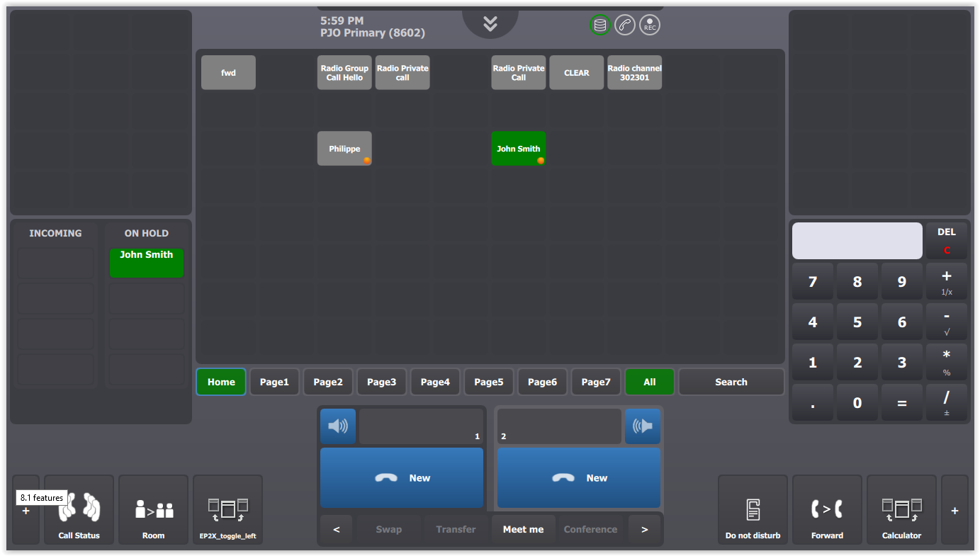
Task: Toggle Do not disturb mode
Action: click(x=753, y=510)
